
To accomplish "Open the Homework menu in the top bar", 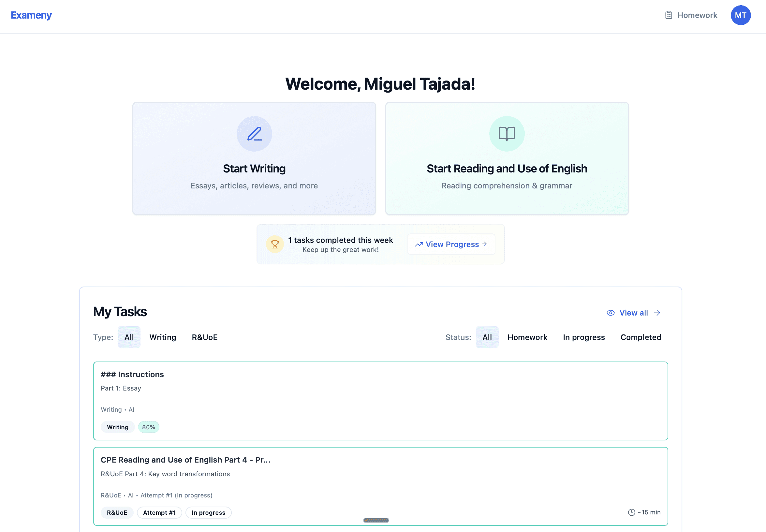I will click(x=697, y=15).
